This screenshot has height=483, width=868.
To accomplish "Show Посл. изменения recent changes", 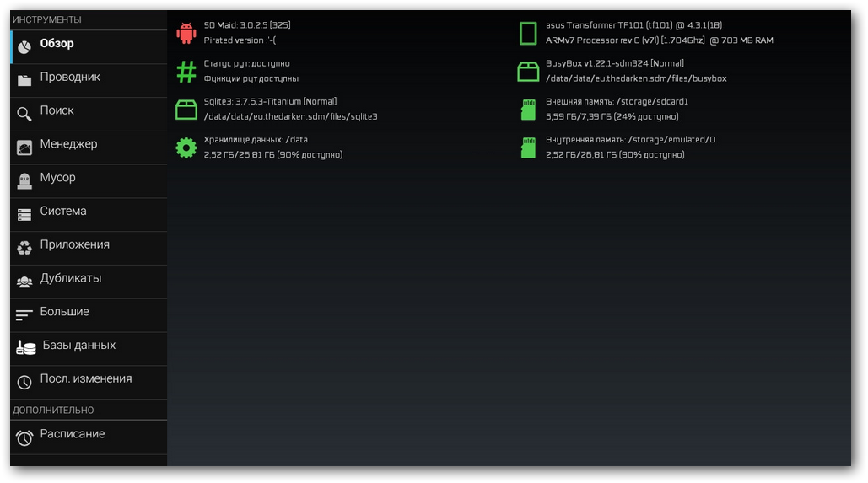I will tap(88, 380).
